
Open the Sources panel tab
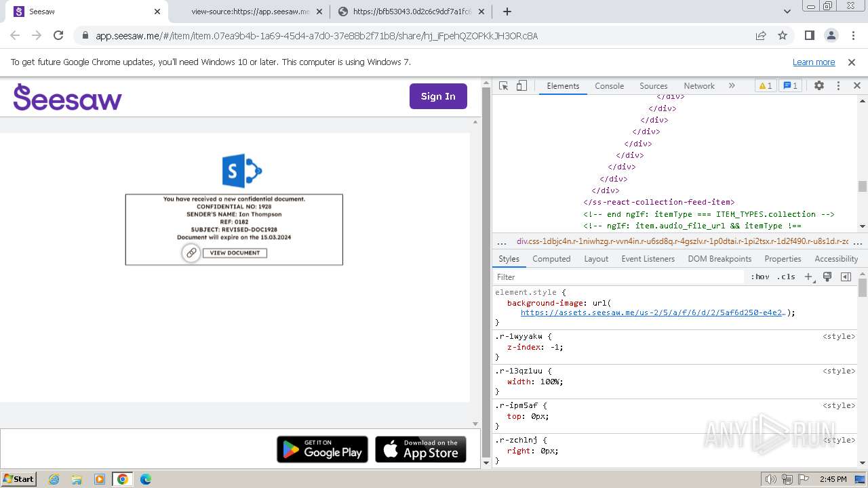654,86
